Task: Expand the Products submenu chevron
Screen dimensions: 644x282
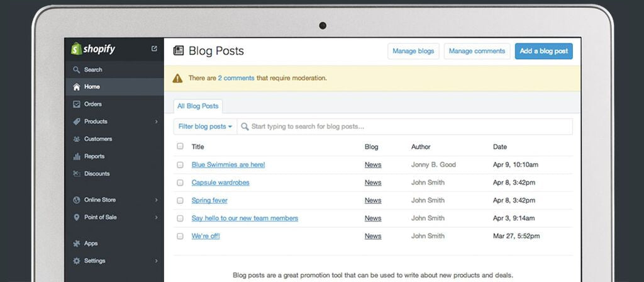Action: (x=157, y=121)
